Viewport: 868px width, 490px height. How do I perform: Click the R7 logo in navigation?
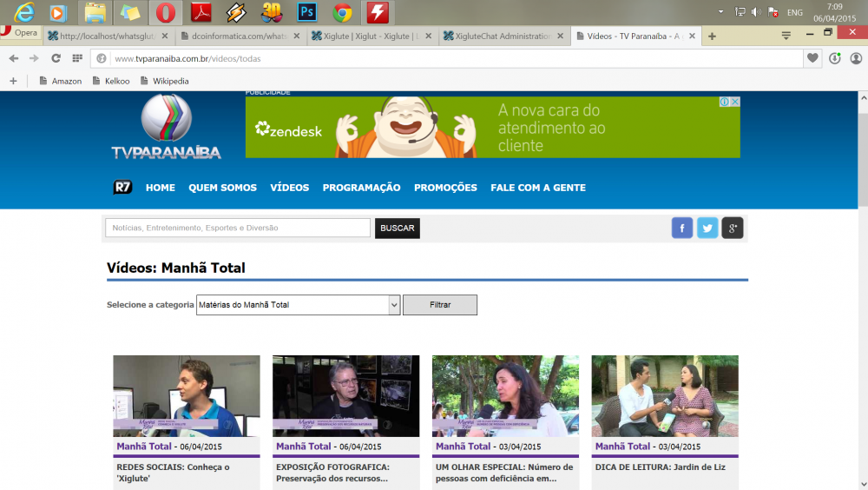pos(123,188)
